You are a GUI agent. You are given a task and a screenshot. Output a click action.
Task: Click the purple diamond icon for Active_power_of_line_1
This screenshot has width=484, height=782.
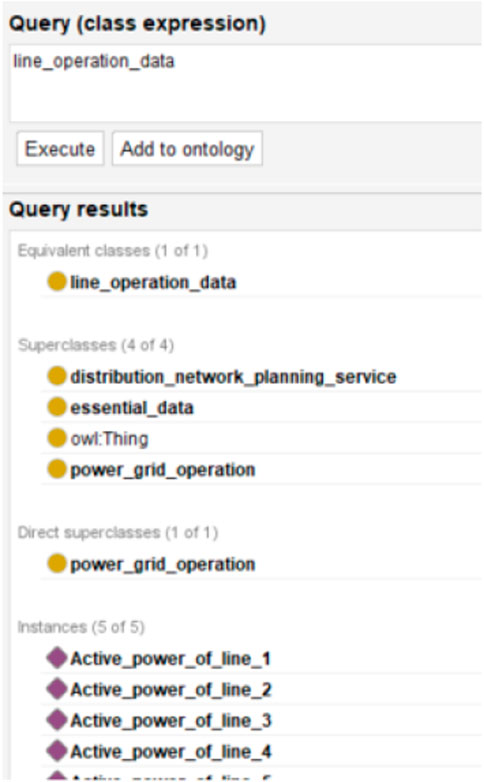pos(57,658)
